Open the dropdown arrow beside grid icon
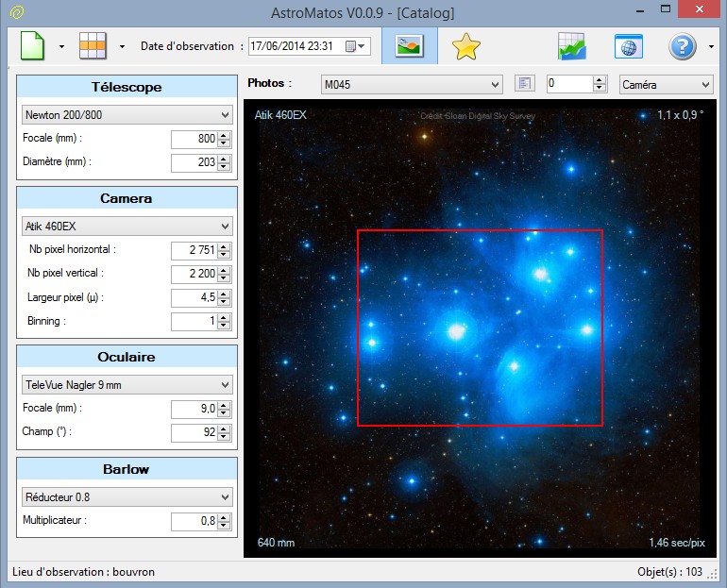 (x=122, y=46)
